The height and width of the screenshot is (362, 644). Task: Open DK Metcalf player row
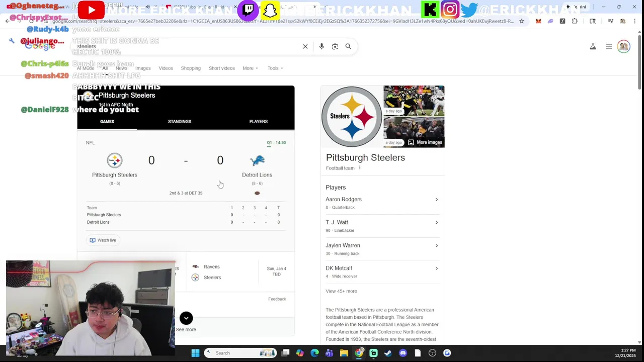click(x=382, y=272)
